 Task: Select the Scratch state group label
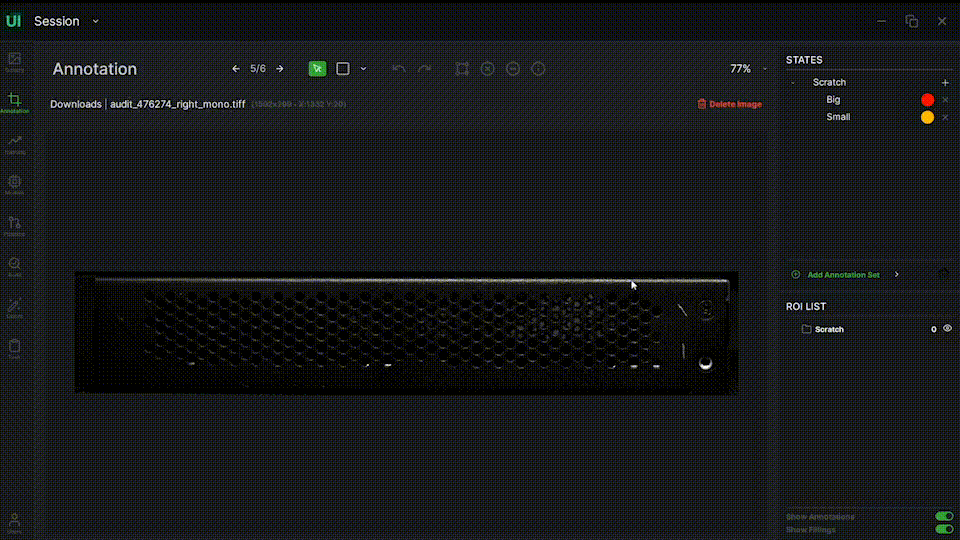[829, 82]
